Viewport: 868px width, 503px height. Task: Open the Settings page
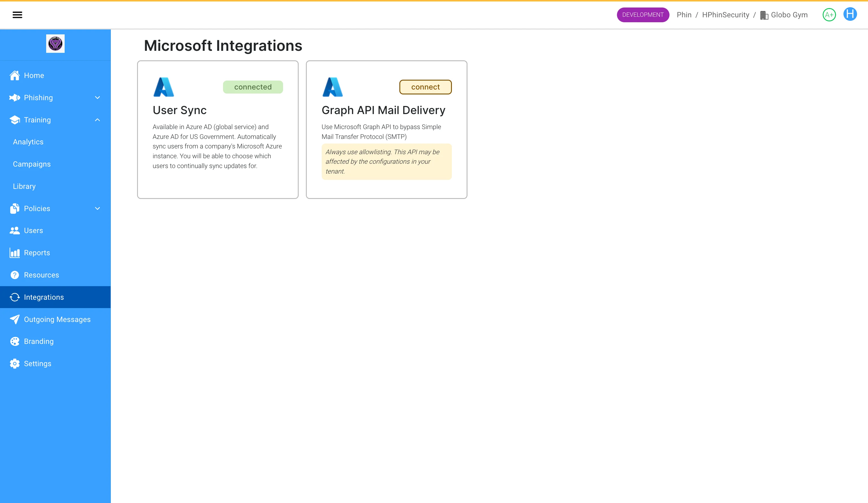(x=55, y=364)
